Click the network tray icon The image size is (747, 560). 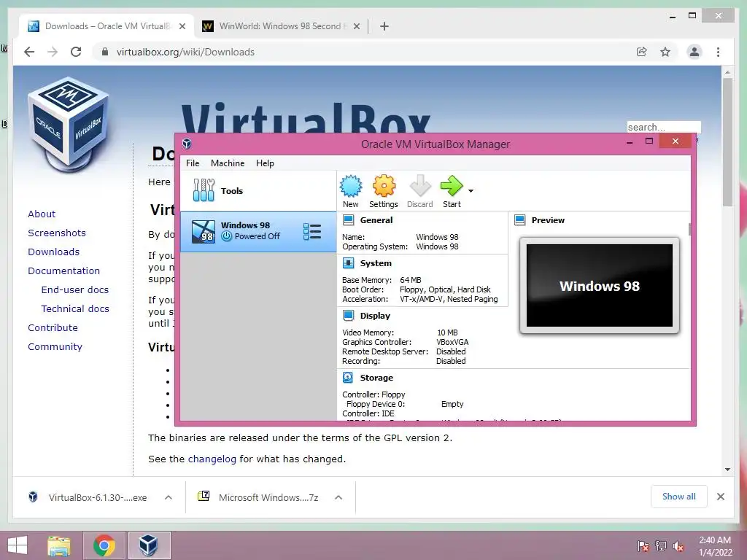click(661, 546)
